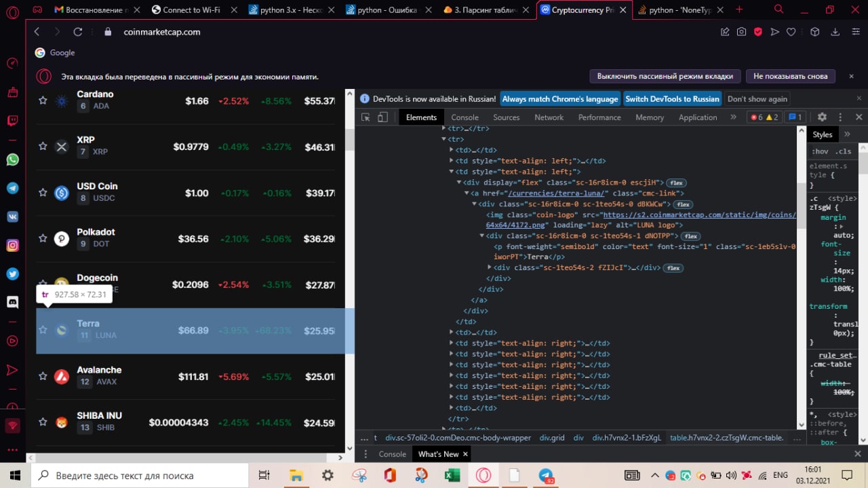This screenshot has height=488, width=868.
Task: Open DevTools settings gear
Action: pos(822,117)
